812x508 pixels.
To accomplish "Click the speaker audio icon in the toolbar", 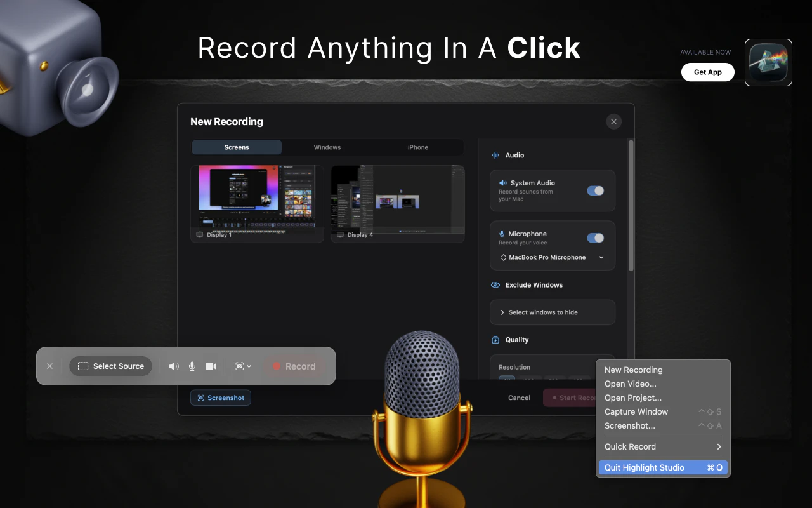I will [174, 366].
